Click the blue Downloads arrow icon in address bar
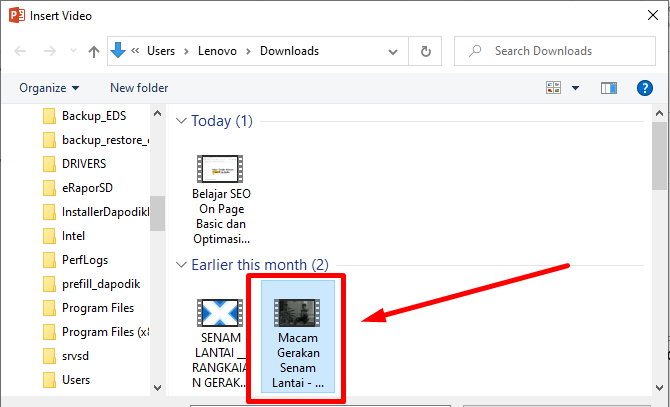Image resolution: width=670 pixels, height=407 pixels. (x=118, y=50)
